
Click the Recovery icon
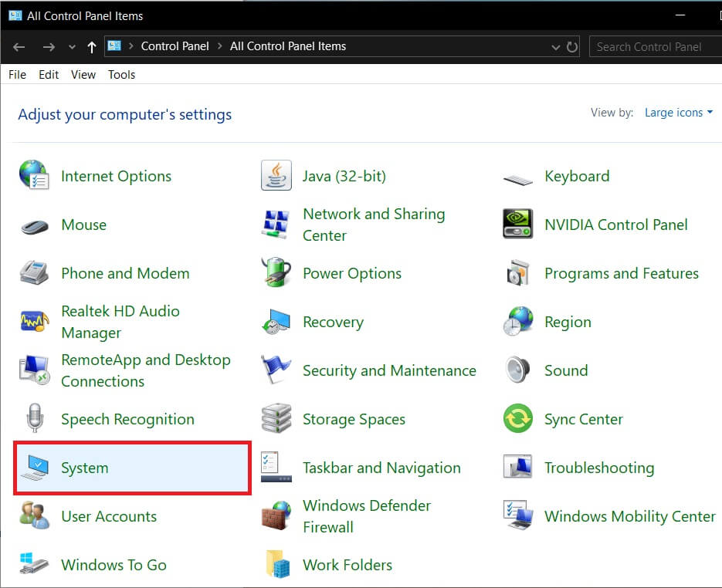[276, 322]
